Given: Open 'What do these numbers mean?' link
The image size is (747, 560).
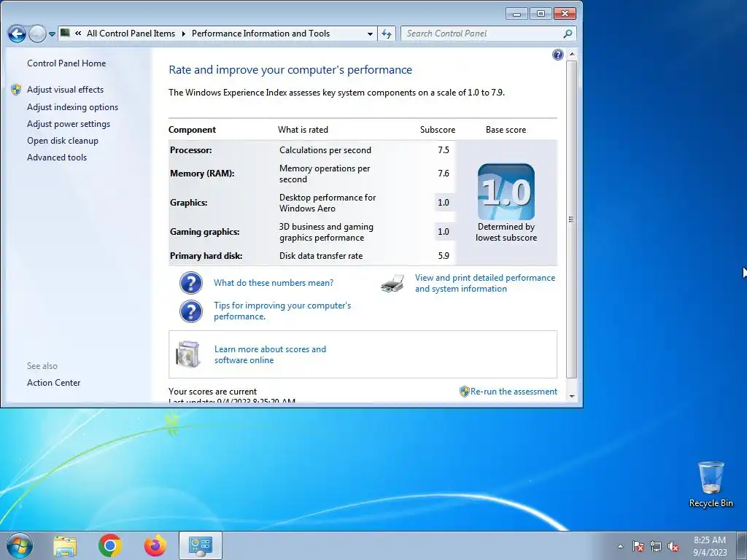Looking at the screenshot, I should 274,283.
